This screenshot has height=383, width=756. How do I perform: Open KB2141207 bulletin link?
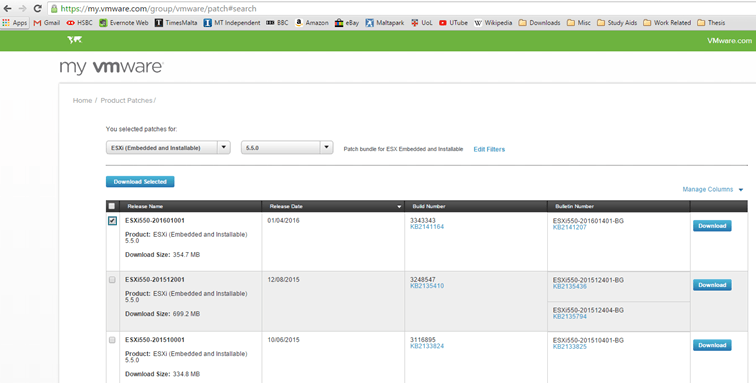(x=569, y=227)
